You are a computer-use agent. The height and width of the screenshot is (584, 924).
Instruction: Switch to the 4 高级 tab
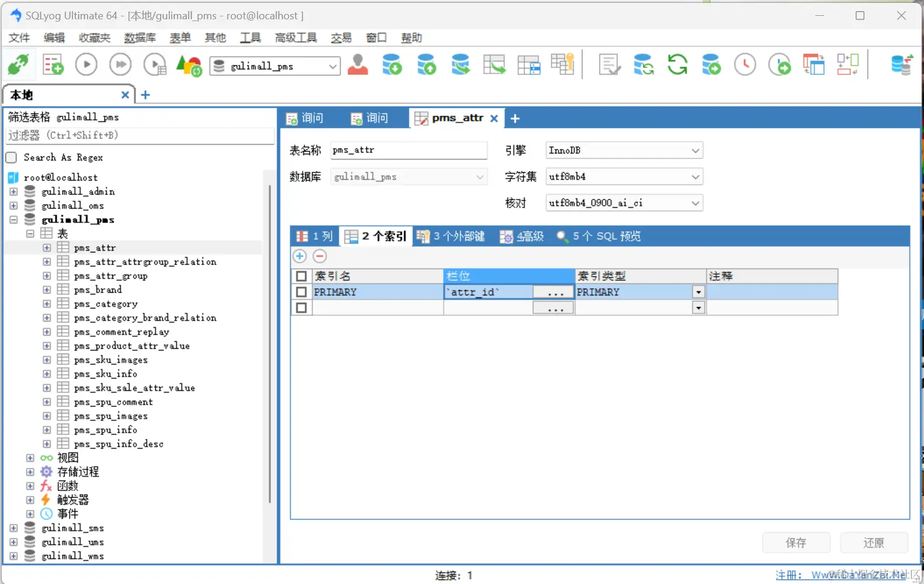[522, 236]
